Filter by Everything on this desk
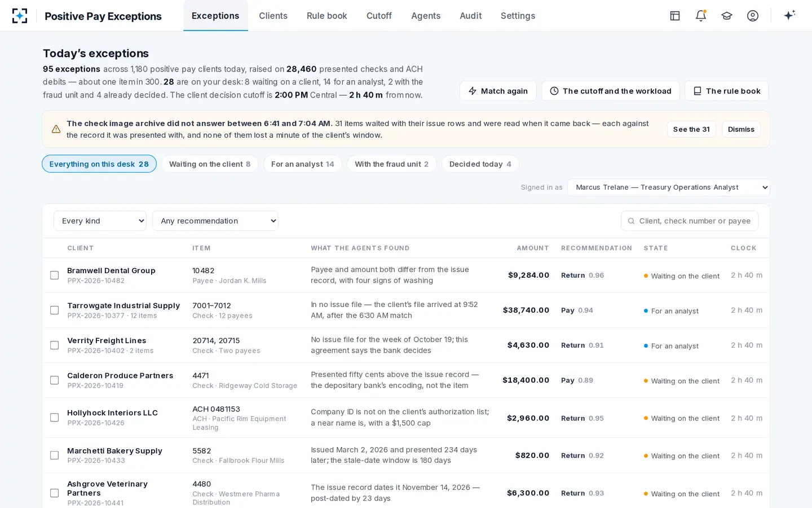This screenshot has width=812, height=508. pyautogui.click(x=99, y=164)
